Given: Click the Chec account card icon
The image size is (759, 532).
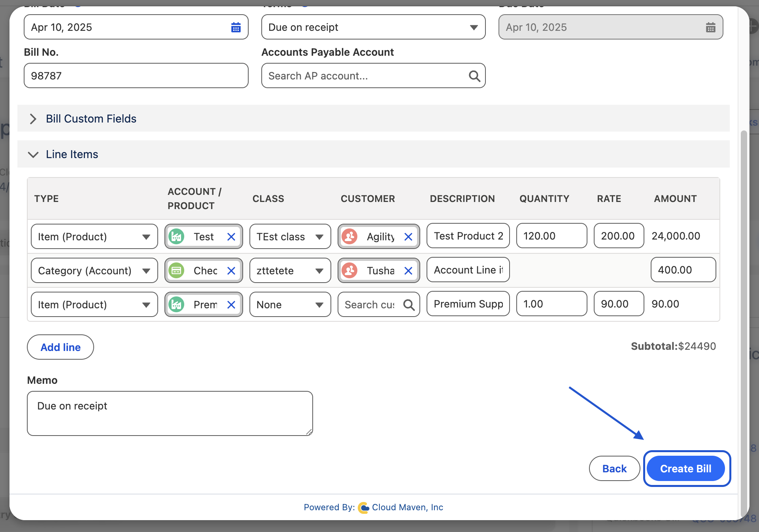Looking at the screenshot, I should [x=176, y=271].
